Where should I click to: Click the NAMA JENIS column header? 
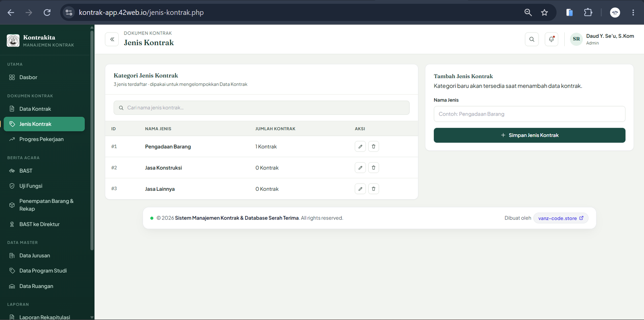[158, 129]
